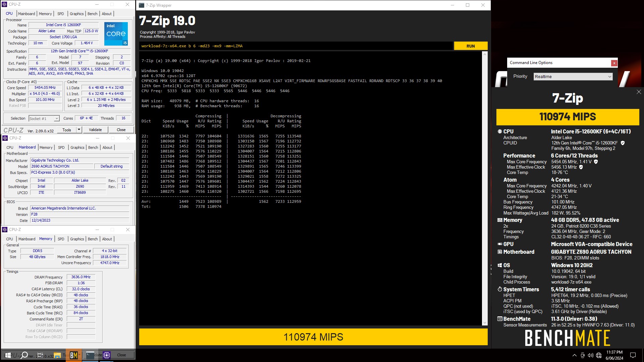Click the 7-Zip command line input field

click(296, 46)
